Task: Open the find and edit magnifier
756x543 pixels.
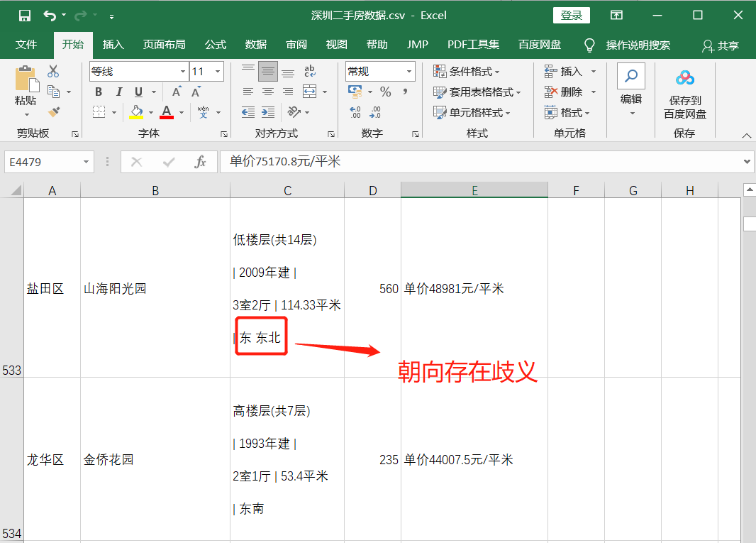Action: (x=630, y=76)
